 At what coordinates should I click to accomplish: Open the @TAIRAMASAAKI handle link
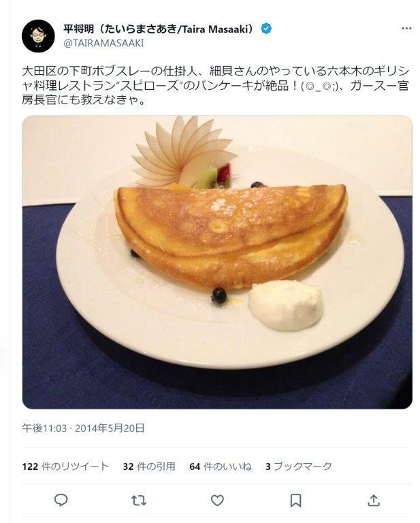point(103,43)
